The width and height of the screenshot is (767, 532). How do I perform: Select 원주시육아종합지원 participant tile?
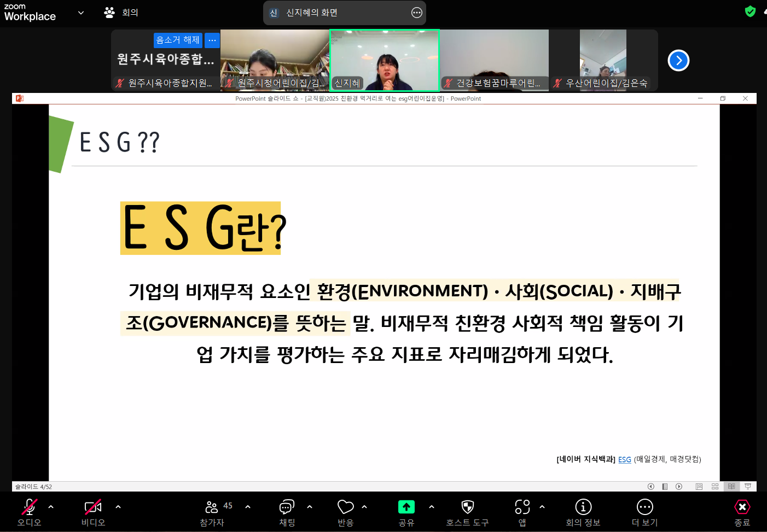(165, 60)
